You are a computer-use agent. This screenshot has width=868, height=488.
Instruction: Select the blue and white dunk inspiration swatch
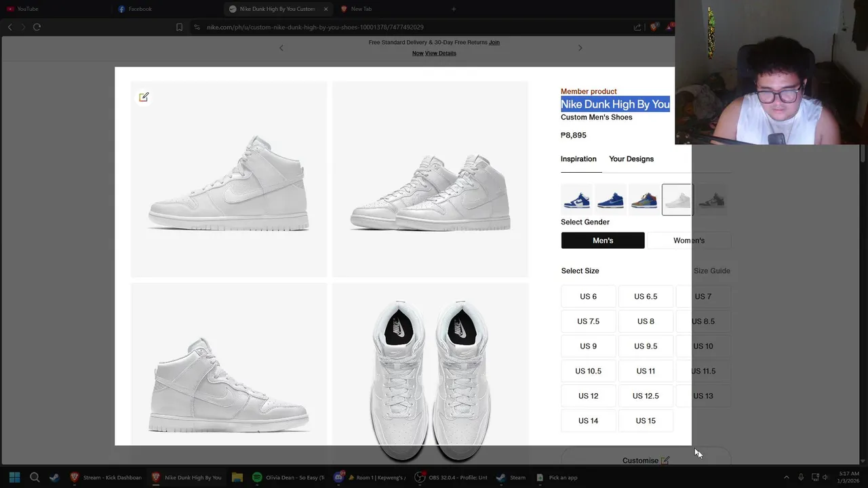point(576,200)
